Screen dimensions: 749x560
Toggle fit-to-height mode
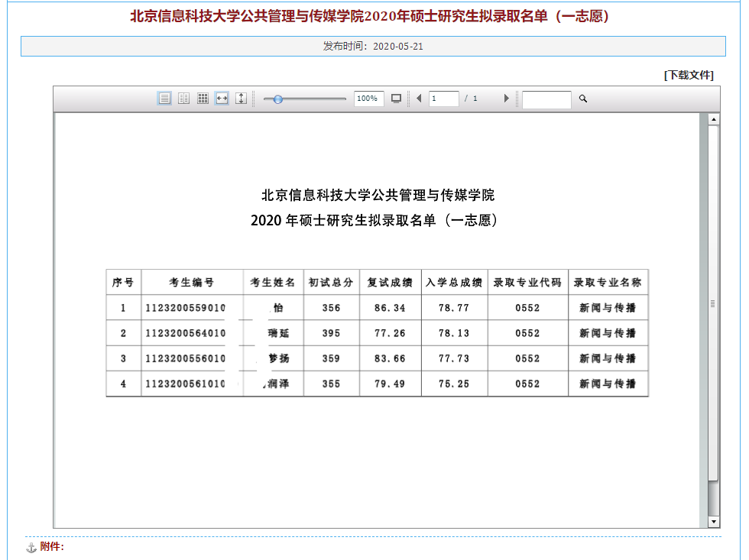click(241, 99)
